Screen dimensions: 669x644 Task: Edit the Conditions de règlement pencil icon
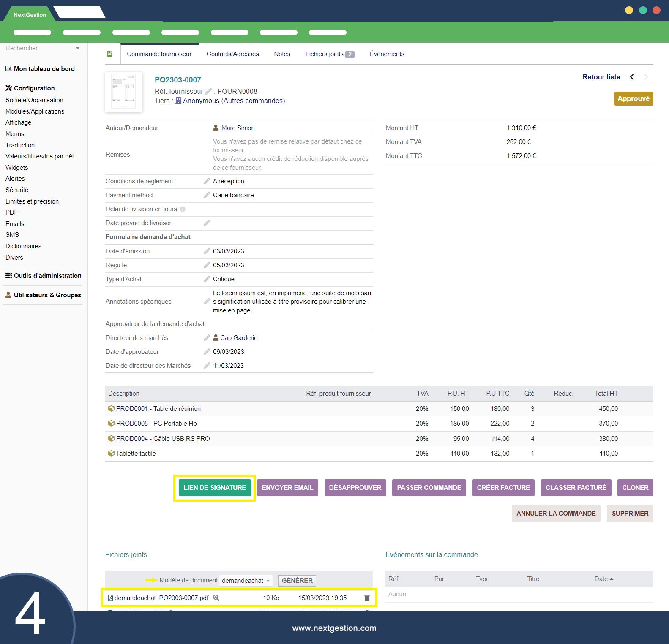(207, 181)
